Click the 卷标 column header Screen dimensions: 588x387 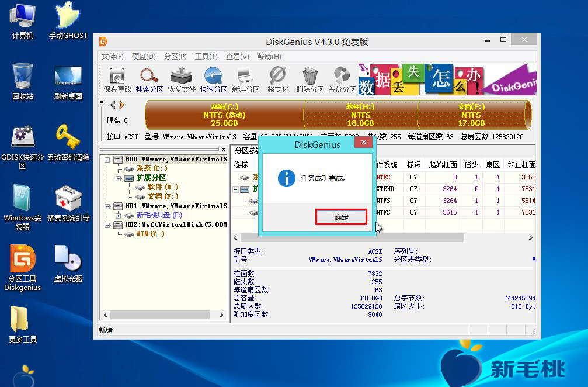point(241,165)
